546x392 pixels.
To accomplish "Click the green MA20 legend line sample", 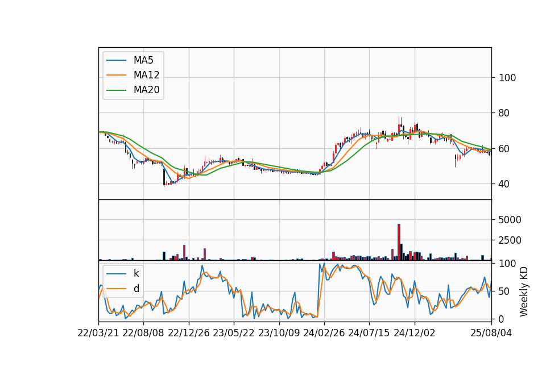I will (x=116, y=90).
